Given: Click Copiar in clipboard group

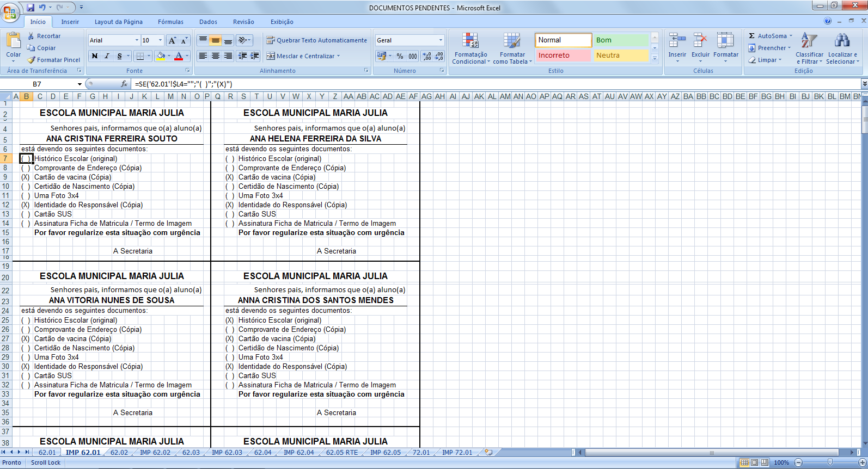Looking at the screenshot, I should pos(41,48).
